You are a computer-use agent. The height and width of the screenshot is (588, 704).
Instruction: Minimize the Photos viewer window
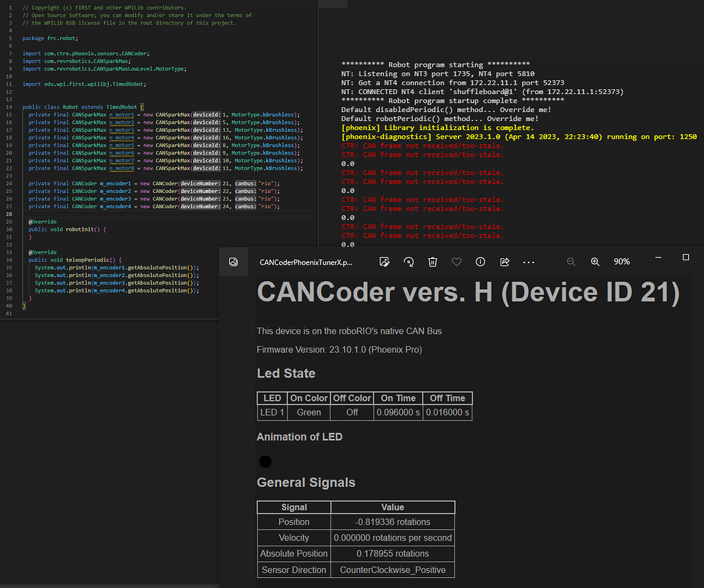click(657, 257)
